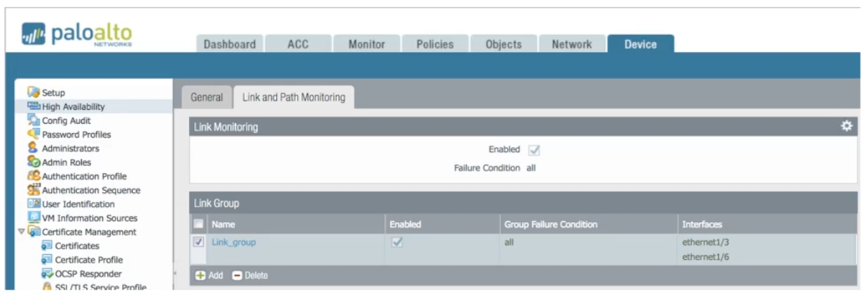Click the Administrators user icon
The image size is (868, 294).
pyautogui.click(x=33, y=148)
